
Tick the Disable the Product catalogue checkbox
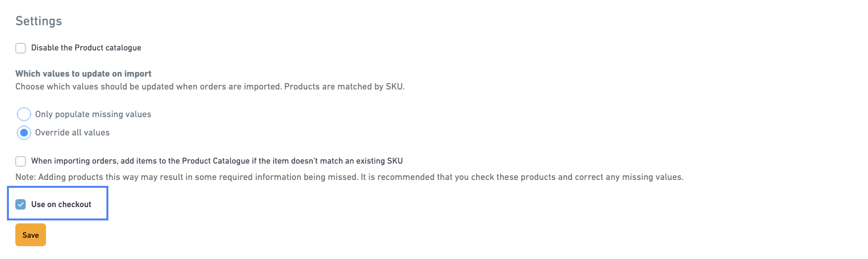tap(20, 48)
